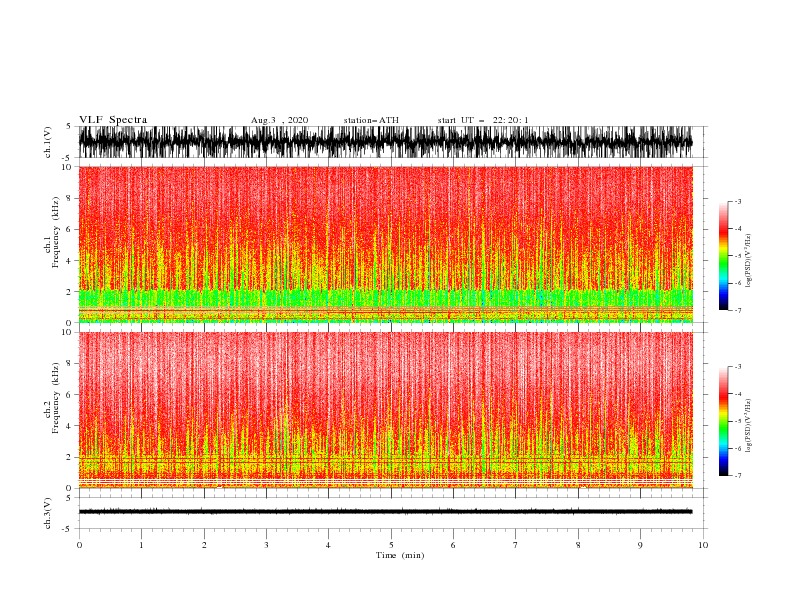Click the ch.2 frequency spectrogram plot
Screen dimensions: 792x612
point(386,410)
